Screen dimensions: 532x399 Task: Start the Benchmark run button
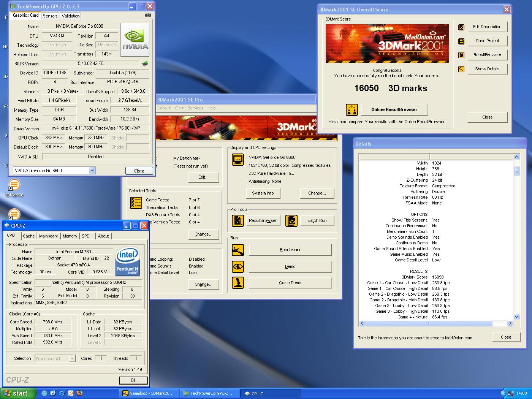(x=290, y=250)
